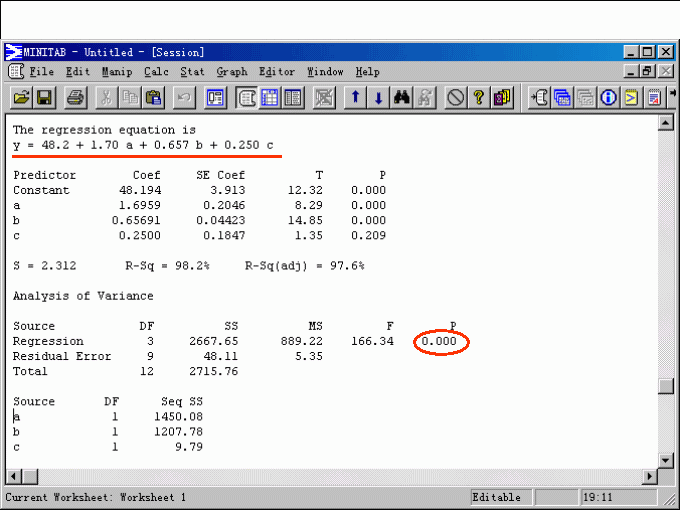Open the Calc menu
Screen dimensions: 680x510
click(x=156, y=72)
